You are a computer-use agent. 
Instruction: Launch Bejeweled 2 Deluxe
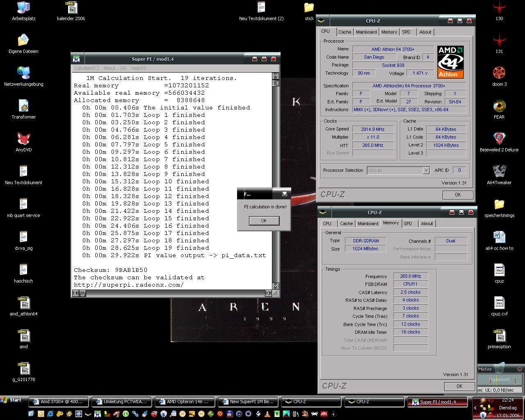[499, 142]
